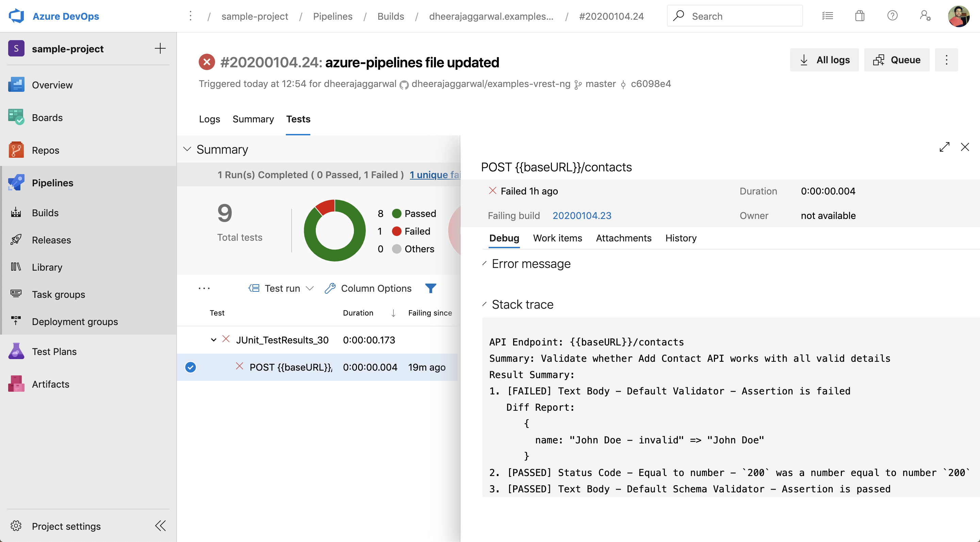This screenshot has height=542, width=980.
Task: Switch to the Summary tab
Action: (253, 119)
